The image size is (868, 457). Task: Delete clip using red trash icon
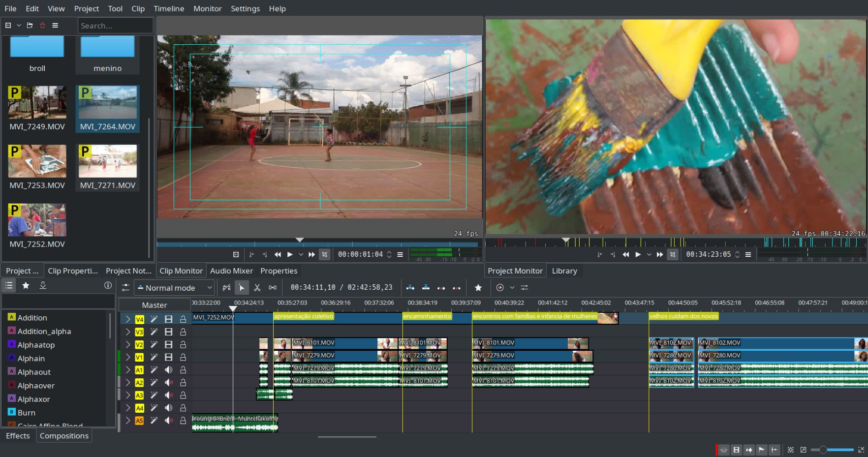click(x=42, y=26)
